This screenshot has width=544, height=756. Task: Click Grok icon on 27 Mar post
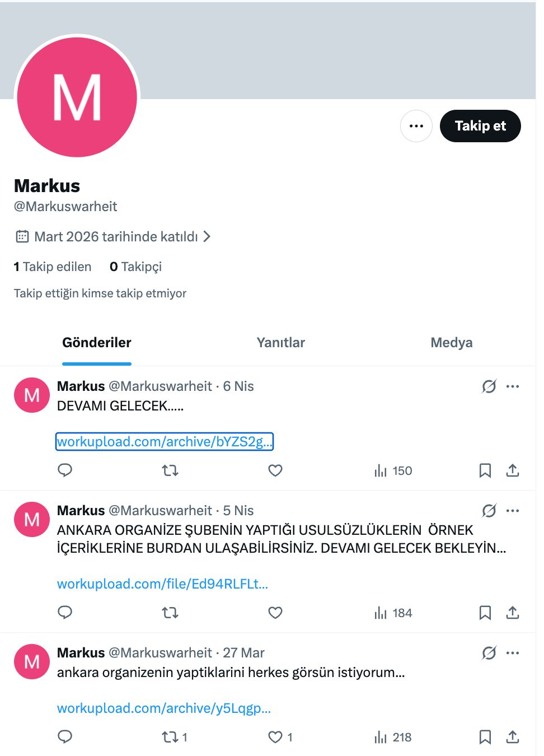pyautogui.click(x=489, y=653)
